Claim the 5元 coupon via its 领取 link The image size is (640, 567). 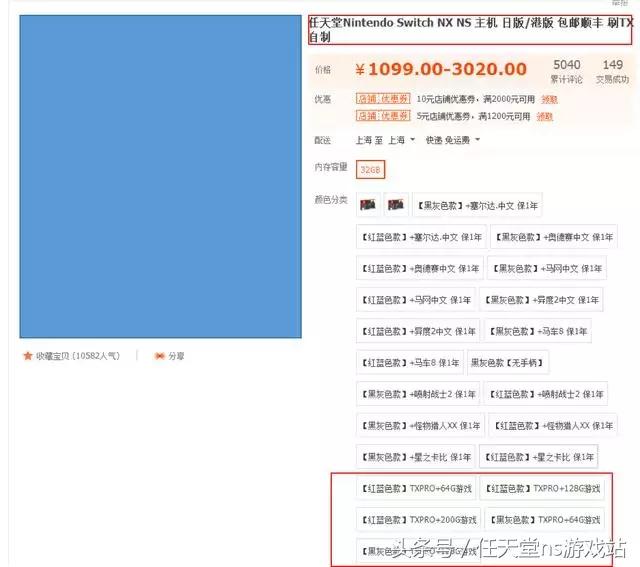[544, 116]
